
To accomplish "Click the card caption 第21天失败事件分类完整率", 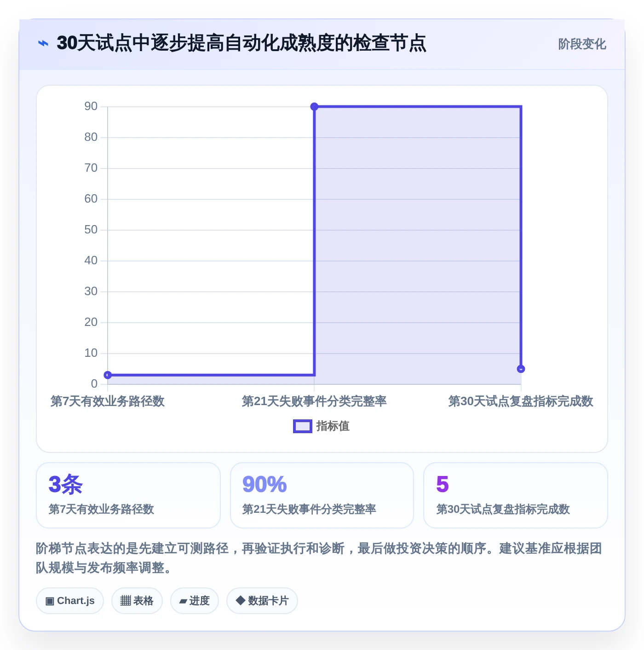I will coord(309,509).
